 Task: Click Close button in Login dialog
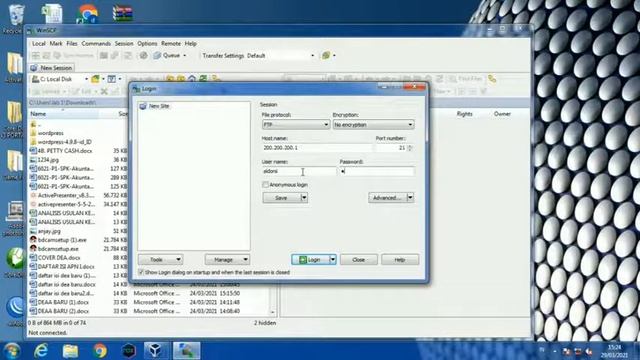point(358,260)
